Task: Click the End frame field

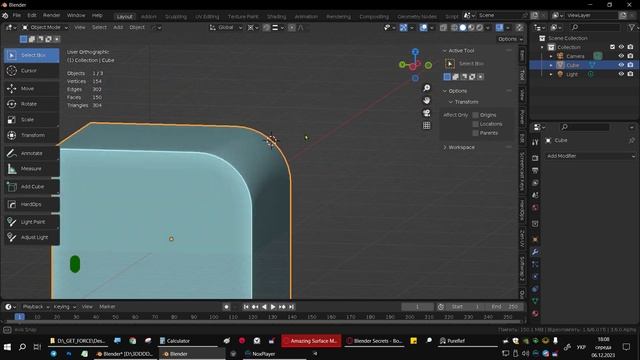Action: pos(505,307)
